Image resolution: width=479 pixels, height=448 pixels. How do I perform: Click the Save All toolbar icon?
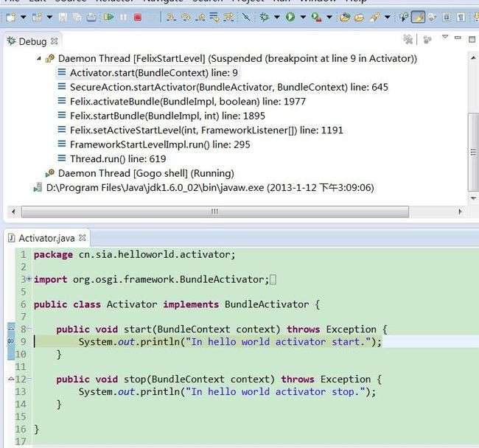77,17
